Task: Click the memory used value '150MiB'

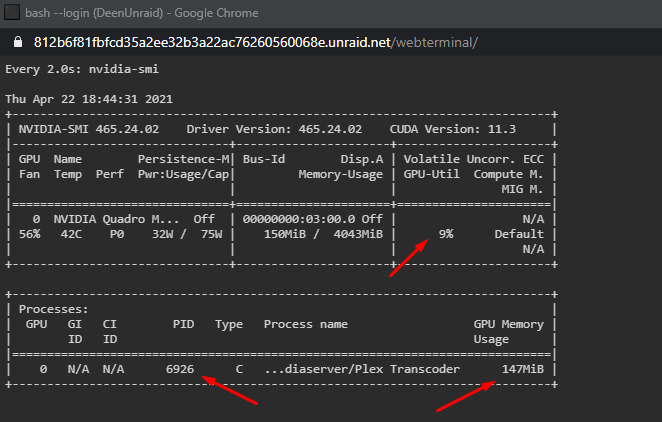Action: tap(285, 234)
